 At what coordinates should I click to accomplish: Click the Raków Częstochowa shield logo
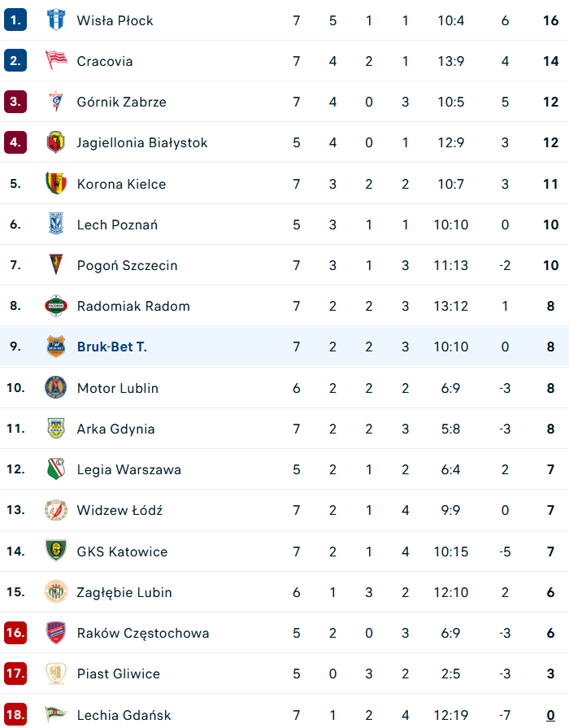(x=56, y=632)
